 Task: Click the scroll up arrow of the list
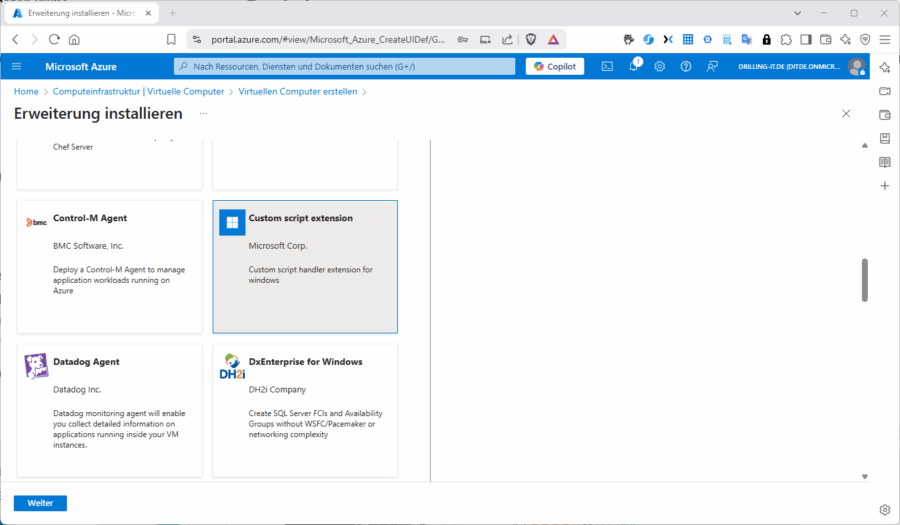pyautogui.click(x=864, y=146)
